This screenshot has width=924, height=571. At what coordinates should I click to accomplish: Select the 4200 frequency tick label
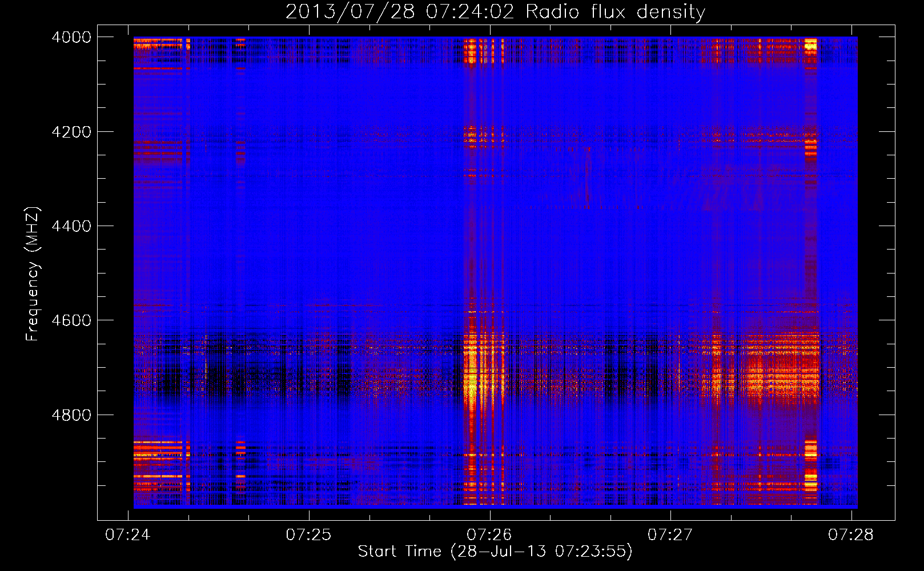[71, 132]
